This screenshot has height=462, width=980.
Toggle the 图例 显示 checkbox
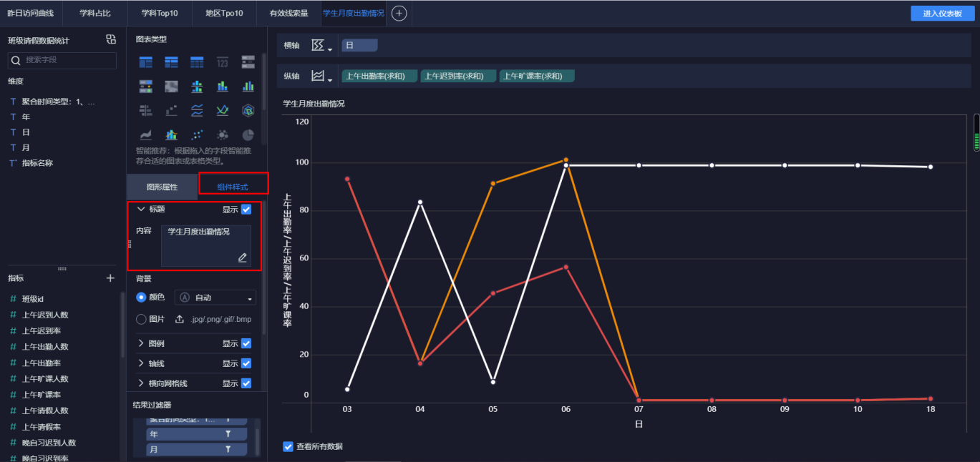(246, 343)
